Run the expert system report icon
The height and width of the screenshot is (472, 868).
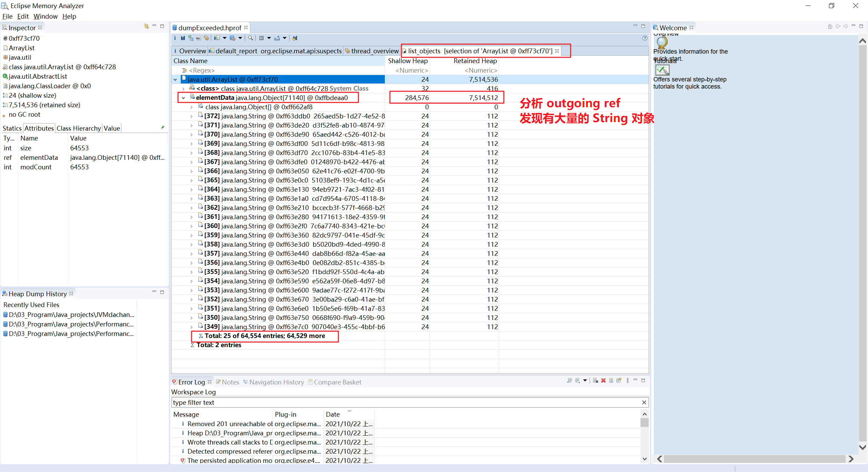click(x=217, y=38)
